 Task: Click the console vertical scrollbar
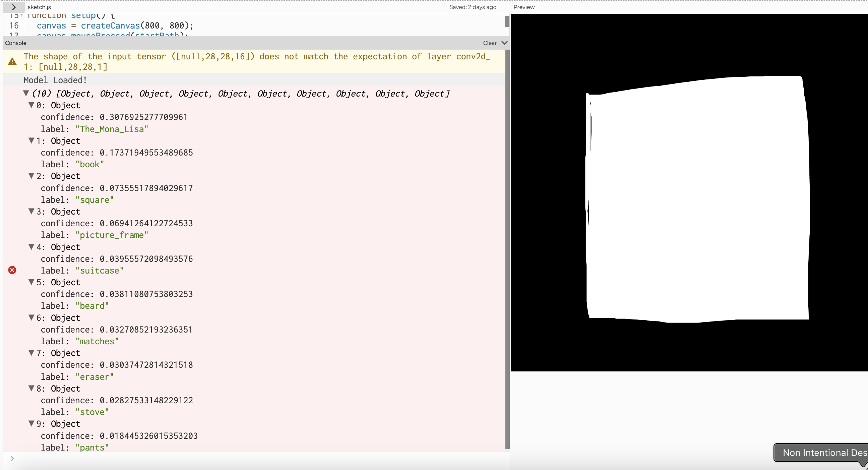tap(507, 249)
